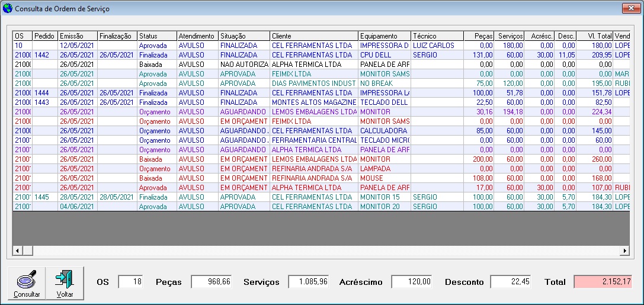The image size is (644, 305).
Task: Click the pink Total value field
Action: (x=603, y=282)
